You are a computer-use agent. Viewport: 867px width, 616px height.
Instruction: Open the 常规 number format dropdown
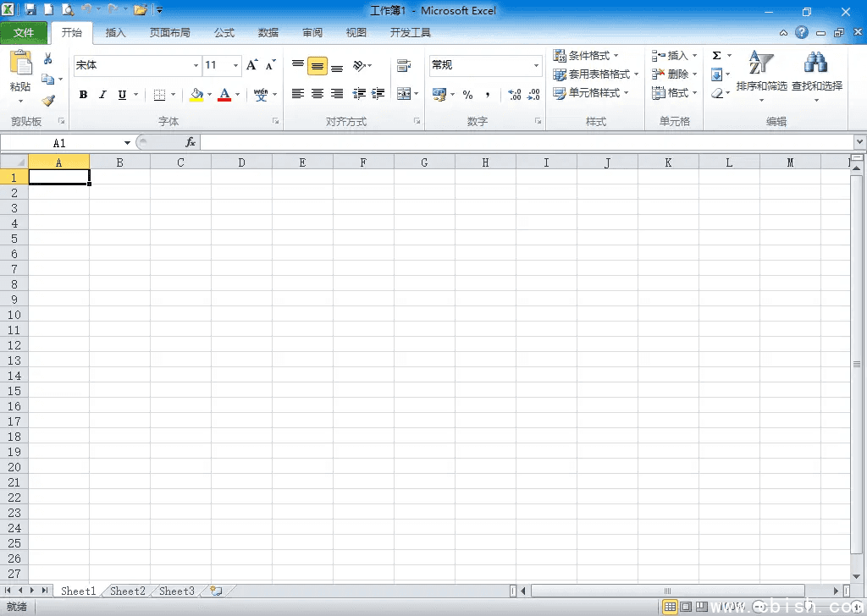[x=538, y=65]
